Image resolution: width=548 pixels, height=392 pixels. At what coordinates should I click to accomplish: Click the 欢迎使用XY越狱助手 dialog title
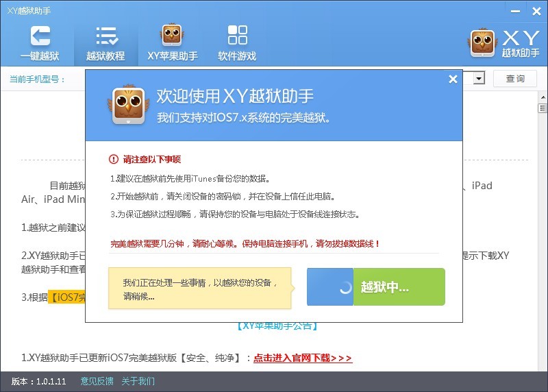pos(235,96)
